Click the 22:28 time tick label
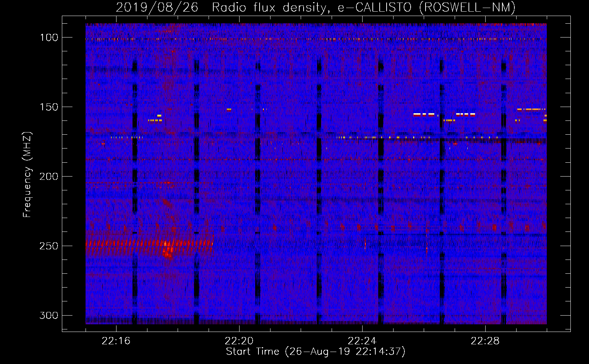The height and width of the screenshot is (364, 589). 485,341
